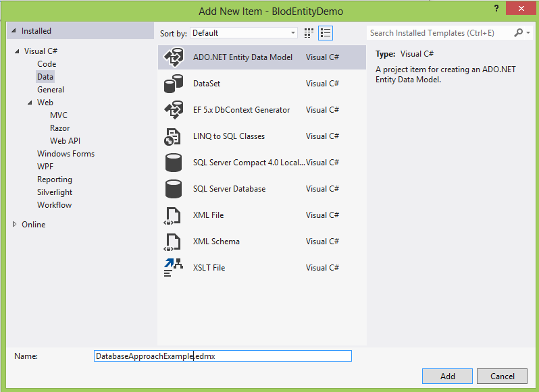
Task: Click the Add button
Action: 447,376
